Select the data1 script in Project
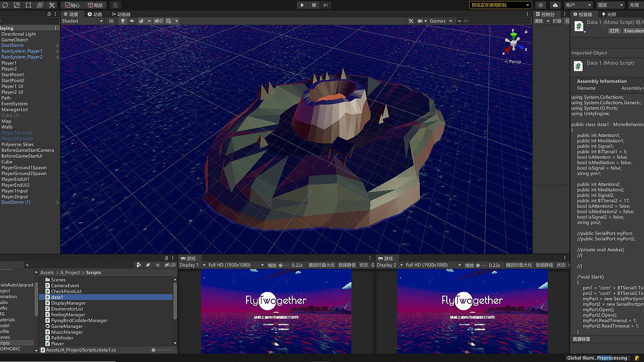The image size is (644, 362). 106,297
